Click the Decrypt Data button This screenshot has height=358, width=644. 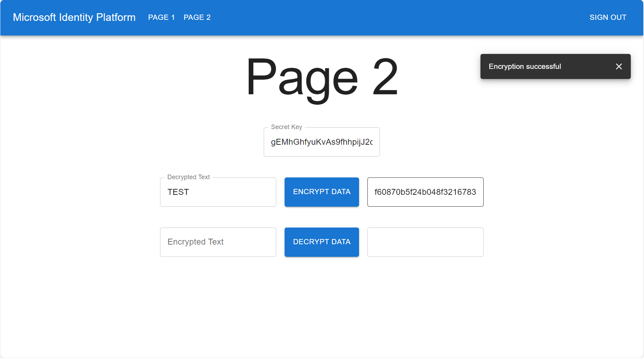[x=322, y=242]
